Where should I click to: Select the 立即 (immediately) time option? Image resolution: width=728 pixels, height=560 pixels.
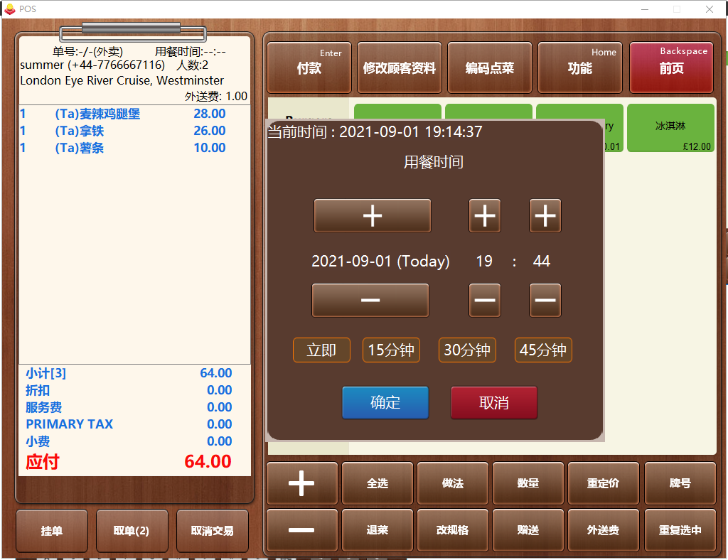click(321, 350)
